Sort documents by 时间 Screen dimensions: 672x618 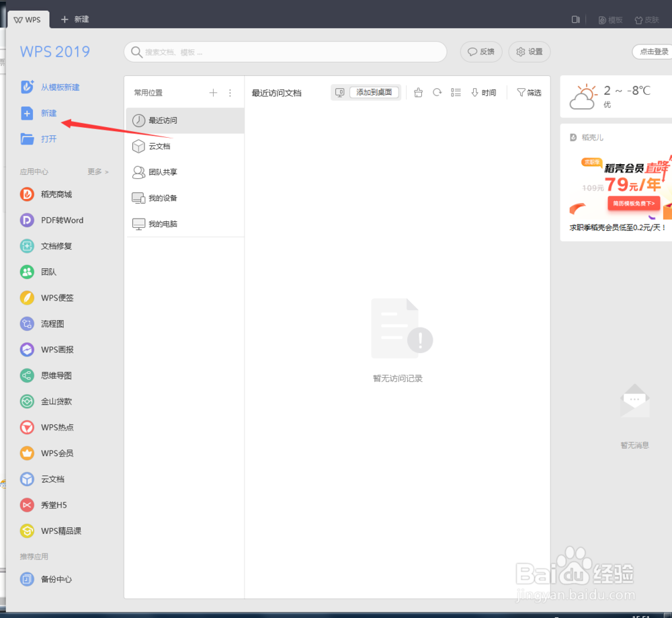click(x=483, y=93)
